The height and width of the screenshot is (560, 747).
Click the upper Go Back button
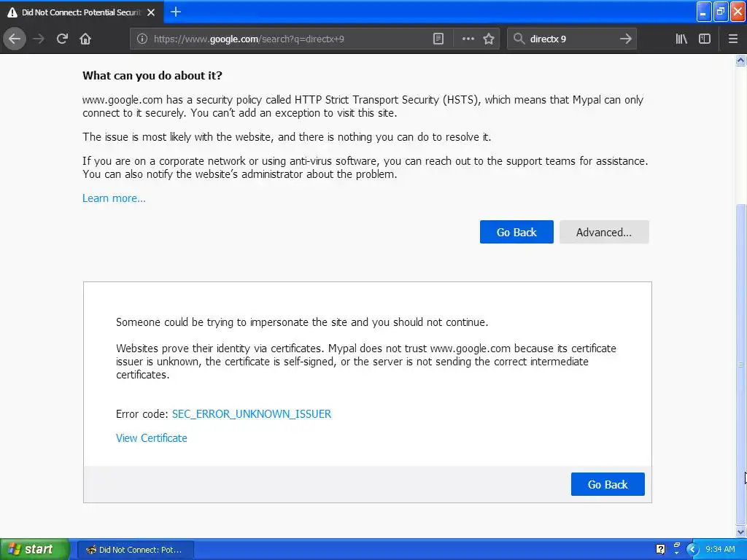(516, 232)
